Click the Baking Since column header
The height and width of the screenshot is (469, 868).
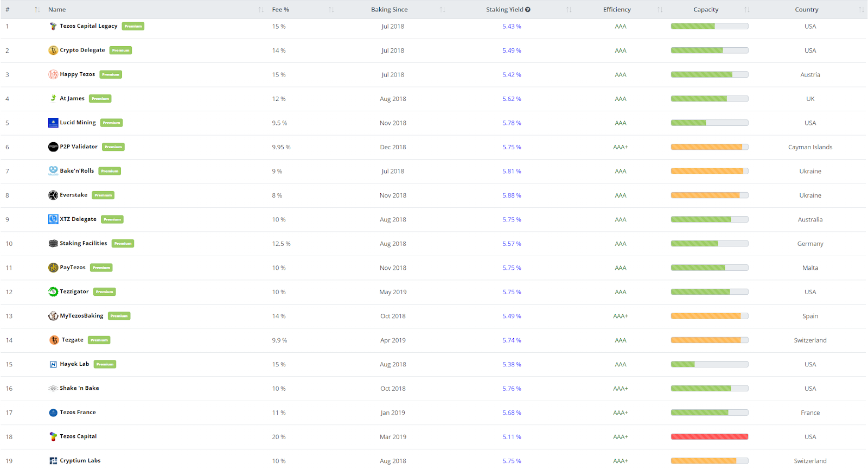pos(390,10)
